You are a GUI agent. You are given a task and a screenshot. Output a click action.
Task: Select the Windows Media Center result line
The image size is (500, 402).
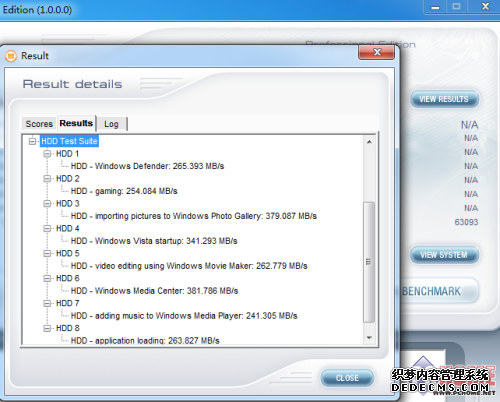(154, 291)
